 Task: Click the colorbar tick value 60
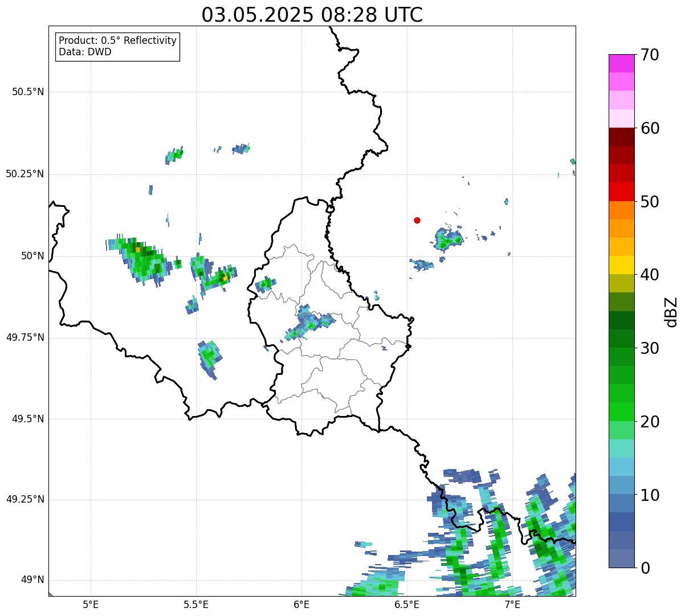[650, 128]
